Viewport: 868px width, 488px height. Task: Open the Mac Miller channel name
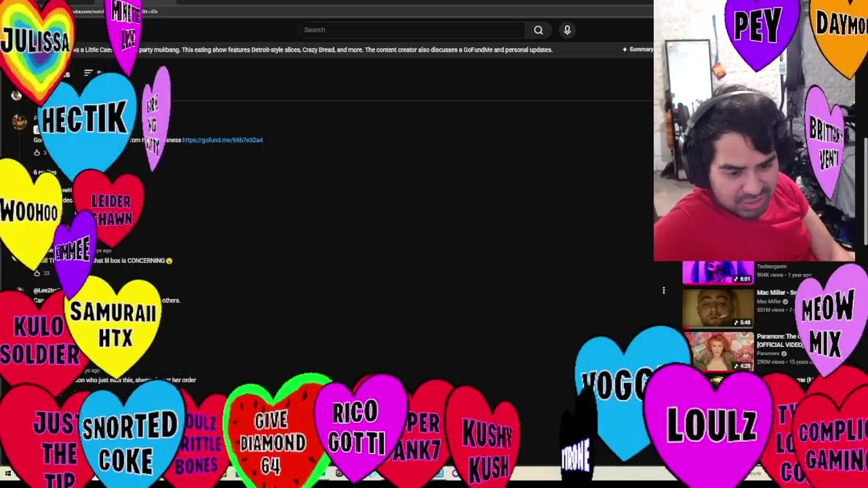pos(769,302)
